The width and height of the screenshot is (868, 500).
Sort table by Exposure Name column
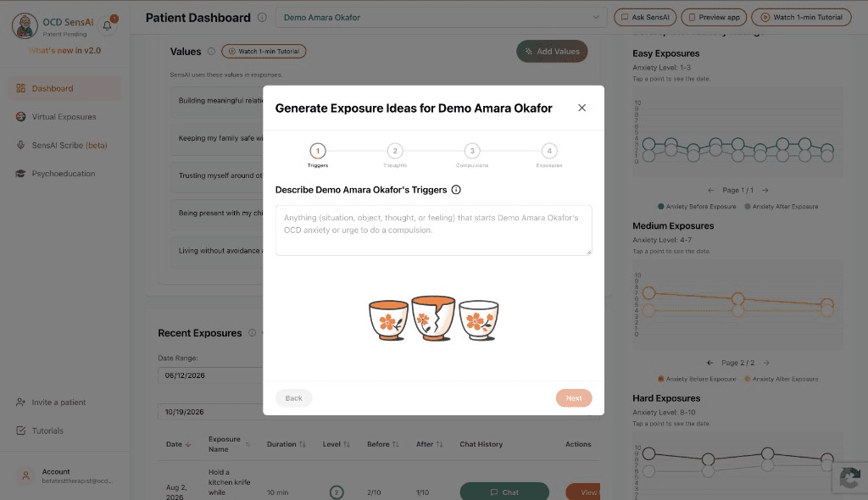pos(248,444)
